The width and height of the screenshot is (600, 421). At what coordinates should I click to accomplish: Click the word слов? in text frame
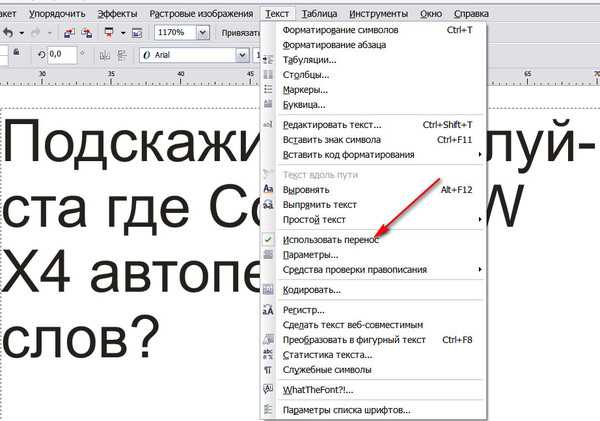[81, 338]
